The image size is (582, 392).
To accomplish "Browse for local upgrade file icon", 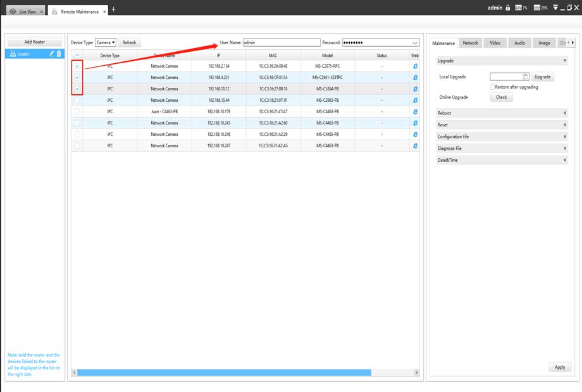I will coord(525,77).
